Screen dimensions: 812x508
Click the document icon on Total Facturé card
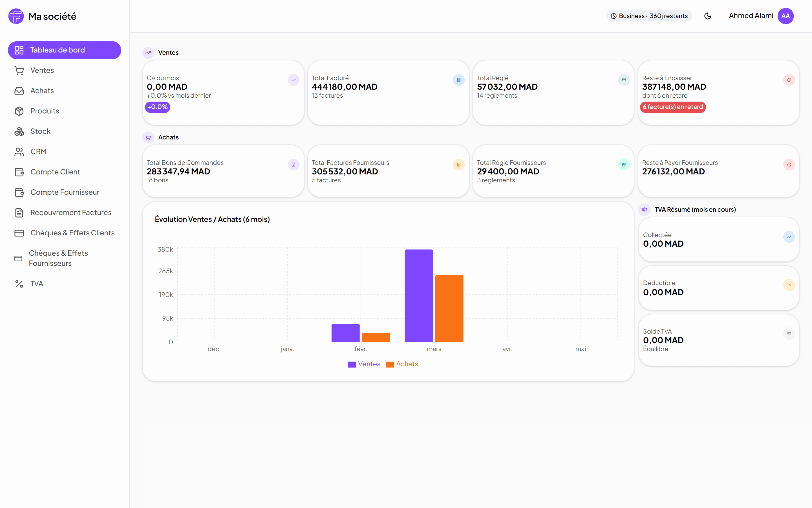point(459,80)
